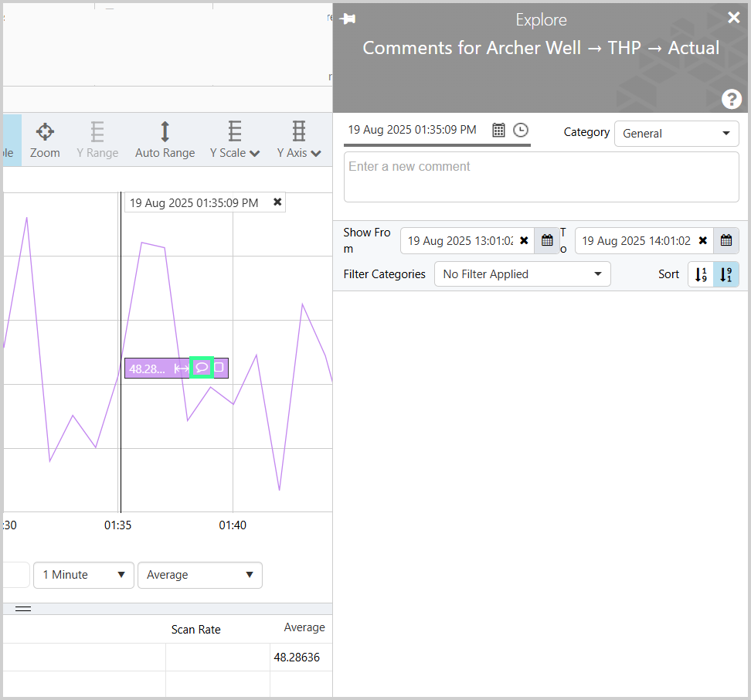
Task: Expand the Y Axis menu
Action: point(299,140)
